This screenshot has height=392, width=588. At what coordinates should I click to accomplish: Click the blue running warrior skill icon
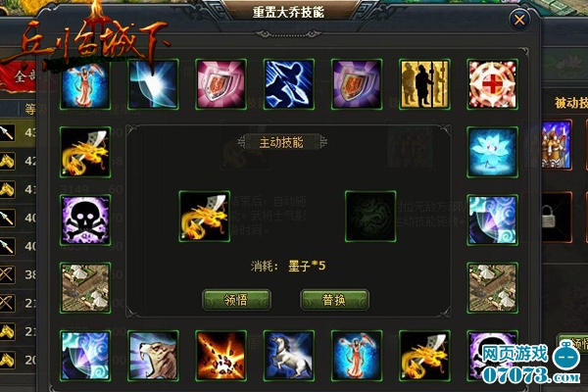[289, 84]
